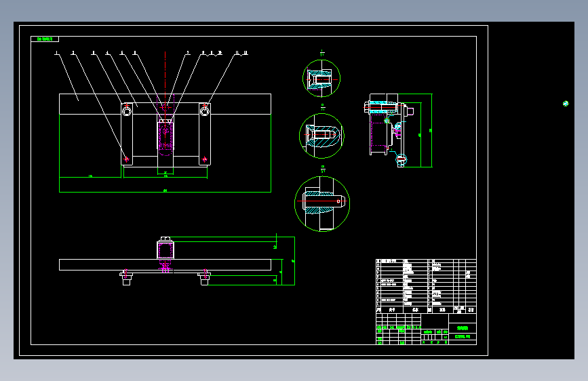Pick the middle detail-view circle with hatched section
Screen dimensions: 588x381
(321, 136)
